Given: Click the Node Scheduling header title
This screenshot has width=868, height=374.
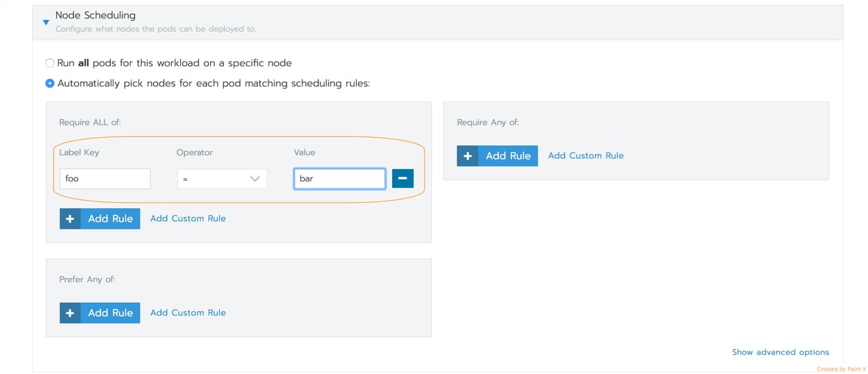Looking at the screenshot, I should click(x=95, y=15).
